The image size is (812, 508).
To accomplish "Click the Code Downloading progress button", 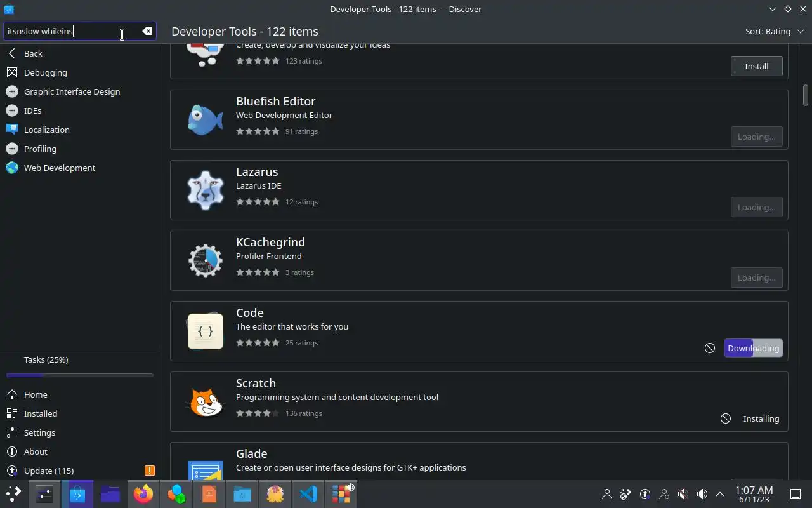I will 753,348.
